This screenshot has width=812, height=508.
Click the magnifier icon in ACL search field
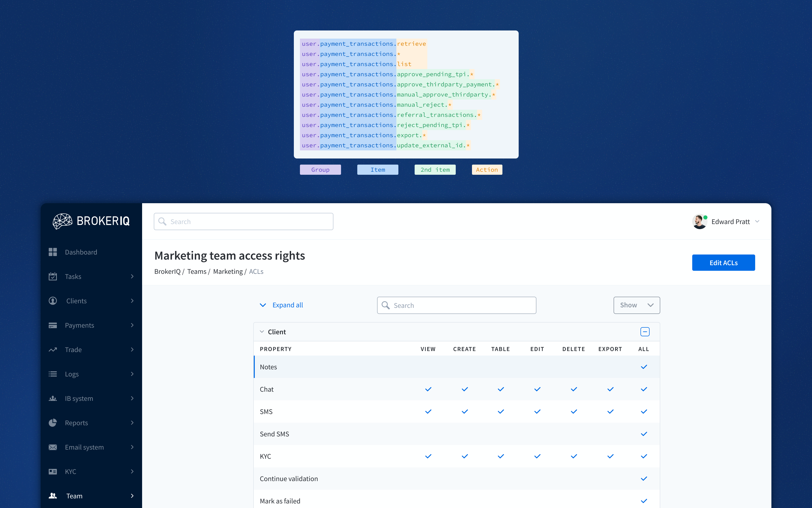point(385,305)
